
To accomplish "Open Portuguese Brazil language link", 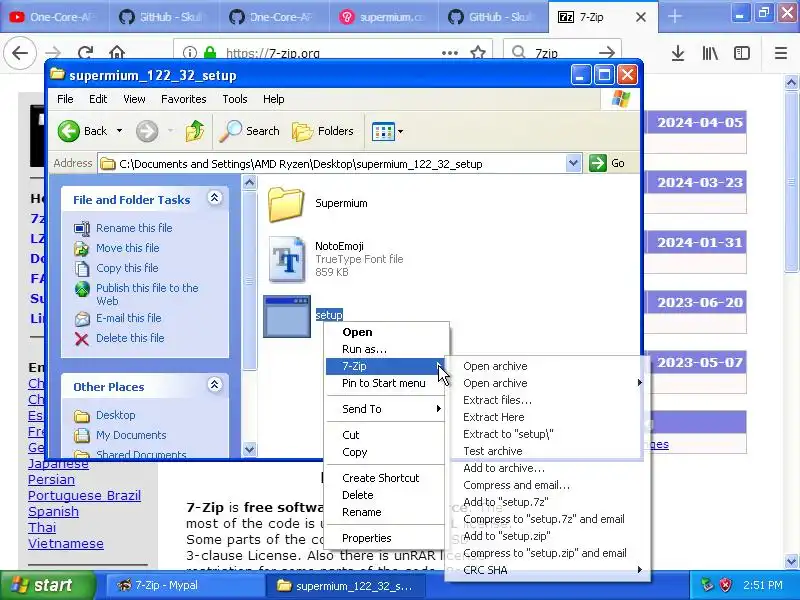I will pyautogui.click(x=84, y=495).
